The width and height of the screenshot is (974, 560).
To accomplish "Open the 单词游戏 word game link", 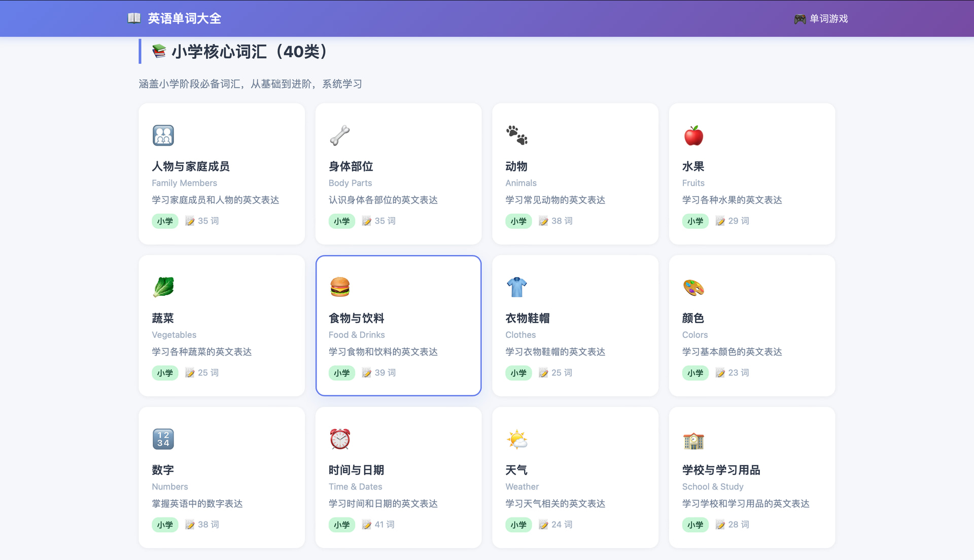I will (x=821, y=19).
